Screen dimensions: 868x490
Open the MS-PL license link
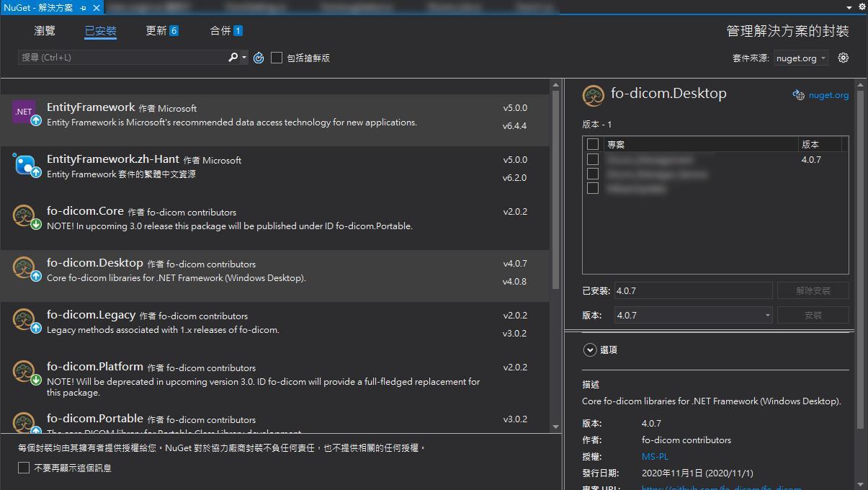coord(655,456)
